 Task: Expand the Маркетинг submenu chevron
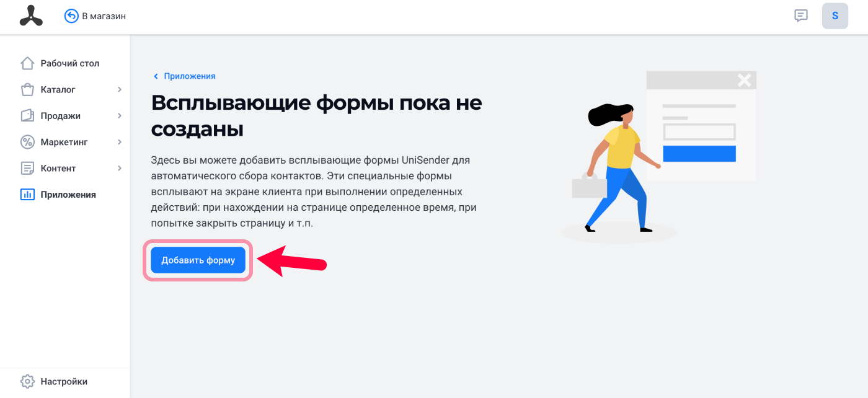[x=120, y=142]
